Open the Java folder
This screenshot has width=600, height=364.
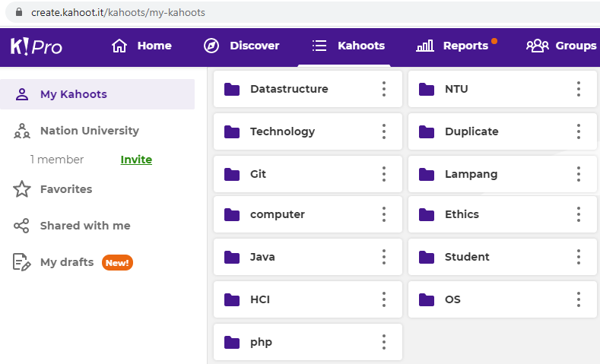(x=262, y=257)
